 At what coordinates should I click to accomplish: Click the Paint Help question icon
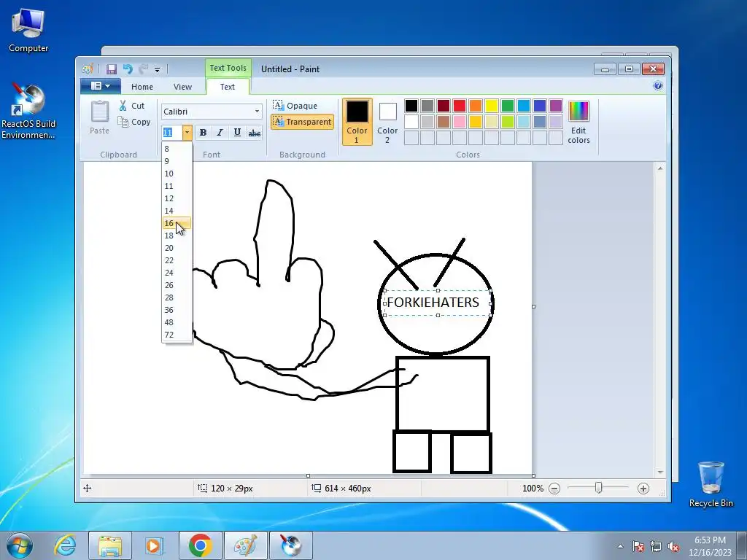pos(658,86)
